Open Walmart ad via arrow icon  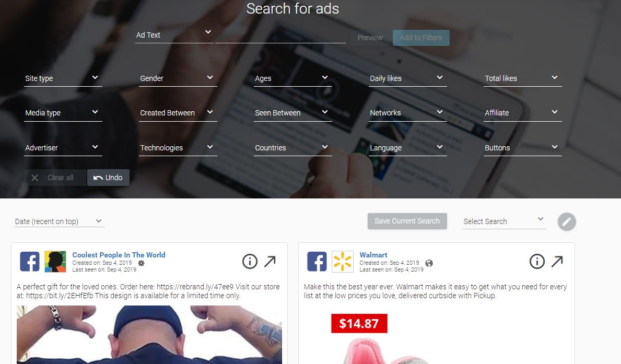click(x=557, y=262)
